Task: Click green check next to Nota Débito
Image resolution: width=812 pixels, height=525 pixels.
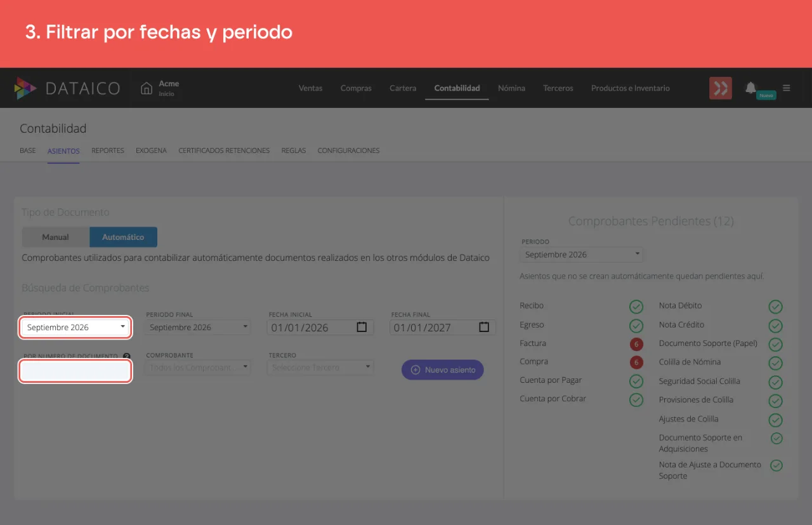Action: pos(775,307)
